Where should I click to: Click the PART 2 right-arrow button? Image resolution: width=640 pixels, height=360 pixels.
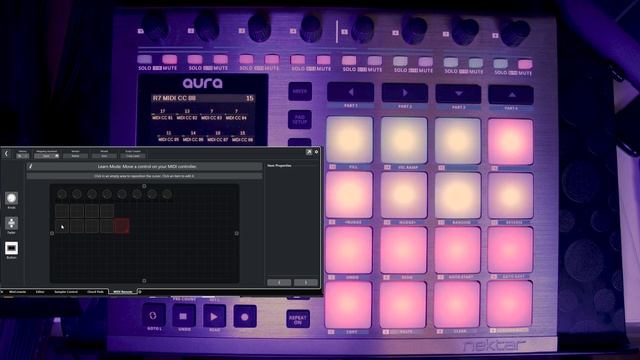(x=404, y=93)
